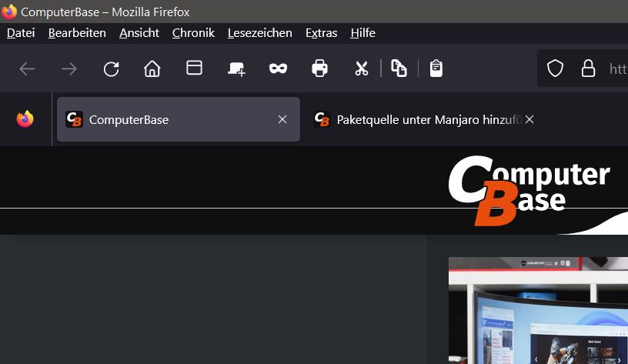The image size is (628, 364).
Task: Open a new private window
Action: (x=278, y=68)
